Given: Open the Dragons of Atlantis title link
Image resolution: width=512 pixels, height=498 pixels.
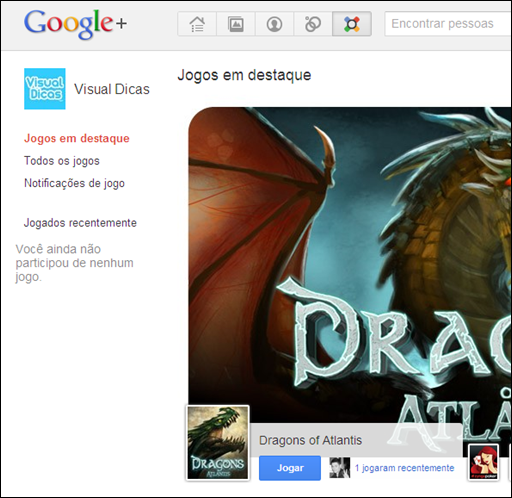Looking at the screenshot, I should tap(310, 440).
